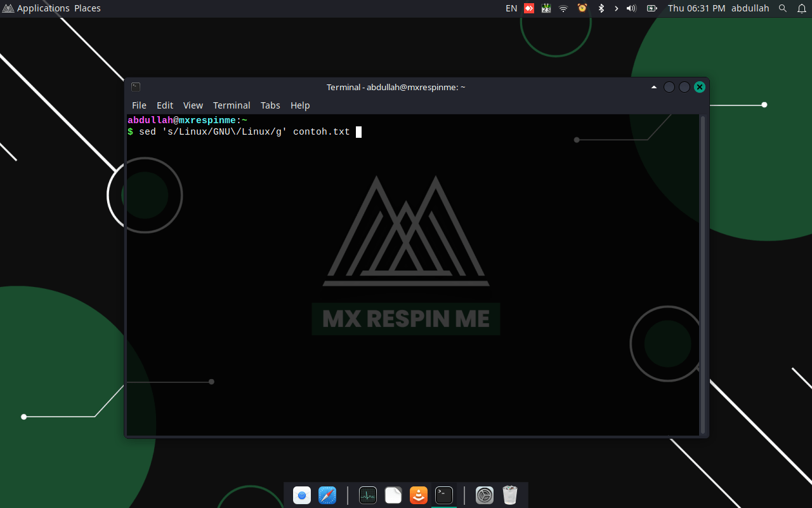Open the abdullah user menu
Screen dimensions: 812x508
point(750,8)
